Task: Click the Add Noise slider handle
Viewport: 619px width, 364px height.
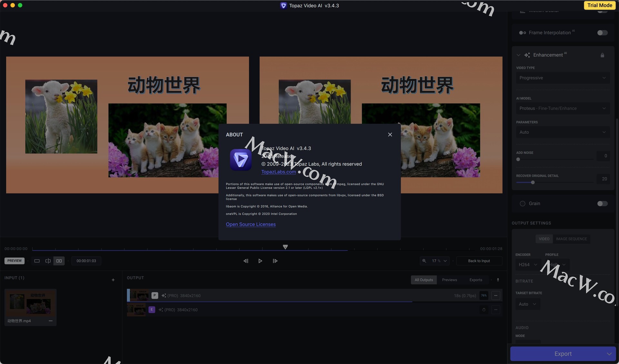Action: click(518, 159)
